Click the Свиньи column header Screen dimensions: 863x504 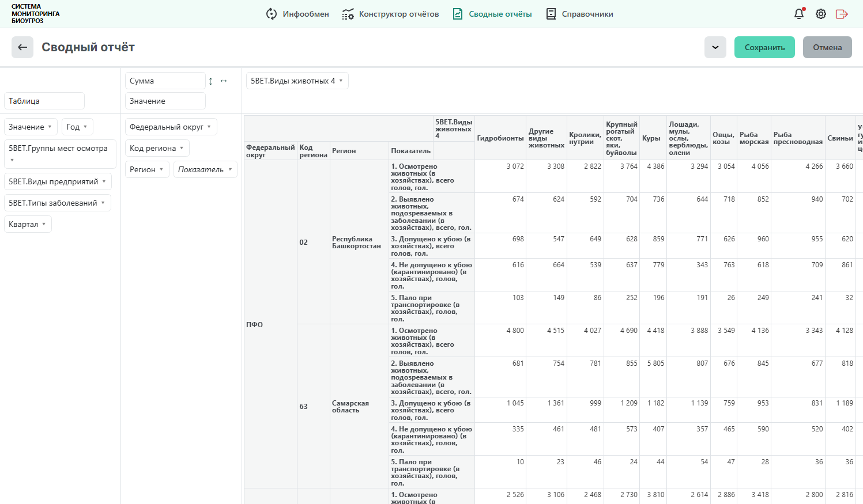click(x=840, y=138)
